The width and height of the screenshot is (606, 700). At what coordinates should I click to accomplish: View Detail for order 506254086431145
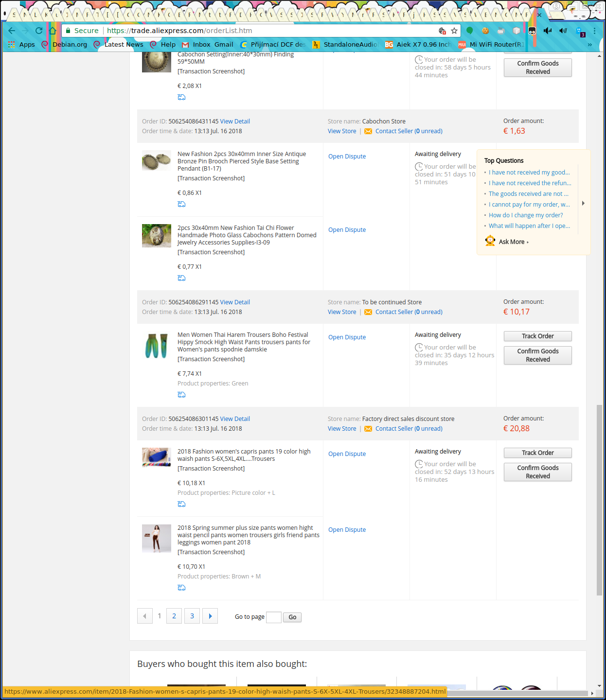(235, 122)
